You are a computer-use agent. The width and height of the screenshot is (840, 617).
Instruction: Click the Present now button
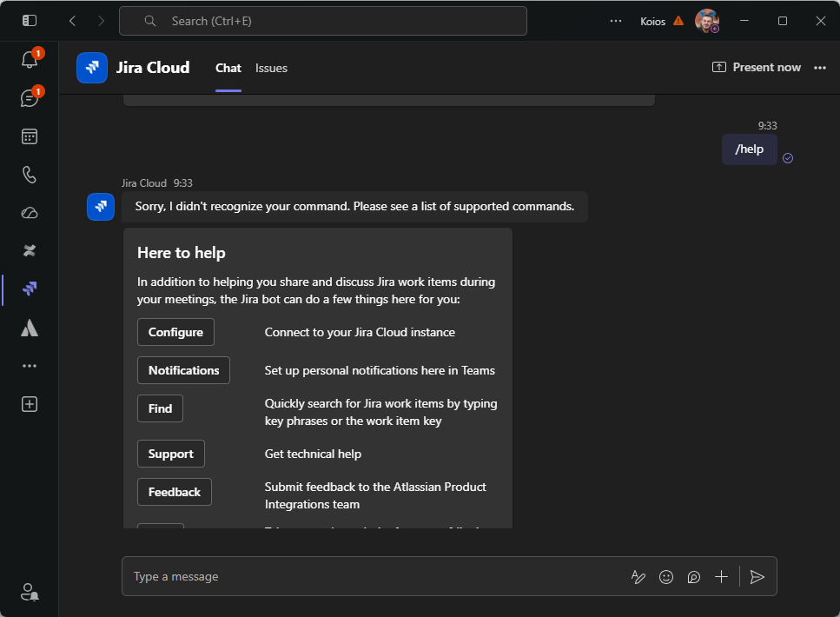coord(757,68)
